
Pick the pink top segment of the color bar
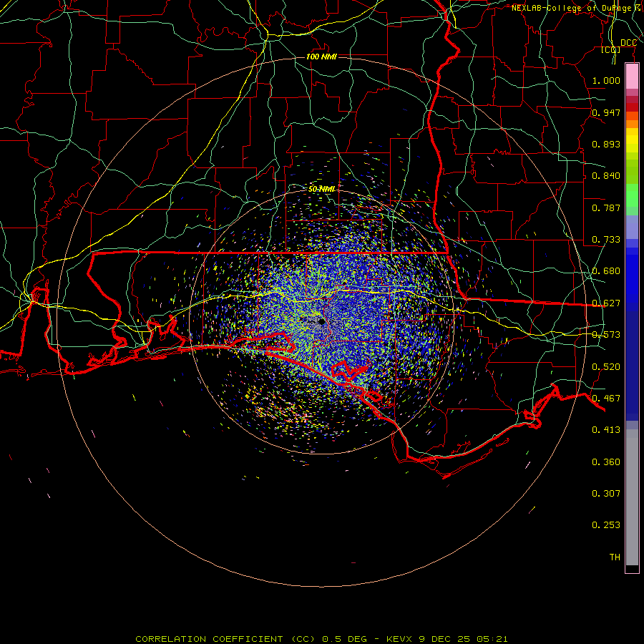[x=632, y=77]
